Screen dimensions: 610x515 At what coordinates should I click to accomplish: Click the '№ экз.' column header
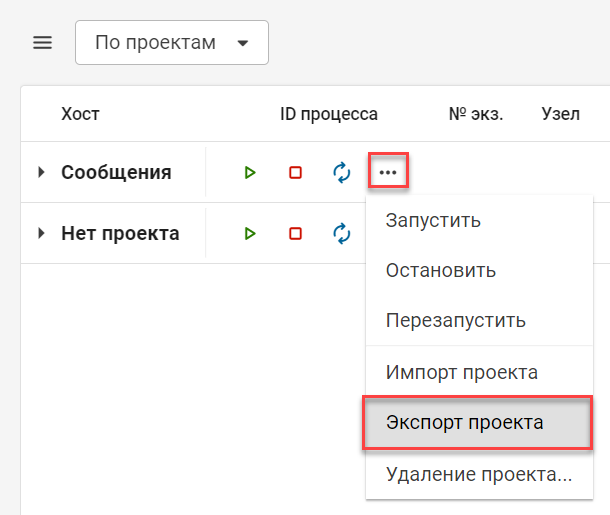[476, 114]
